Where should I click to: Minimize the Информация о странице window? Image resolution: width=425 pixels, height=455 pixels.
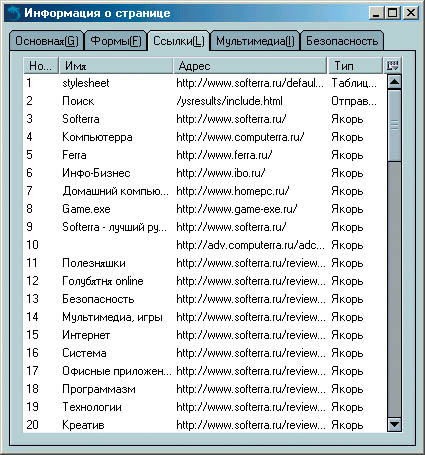click(x=376, y=13)
